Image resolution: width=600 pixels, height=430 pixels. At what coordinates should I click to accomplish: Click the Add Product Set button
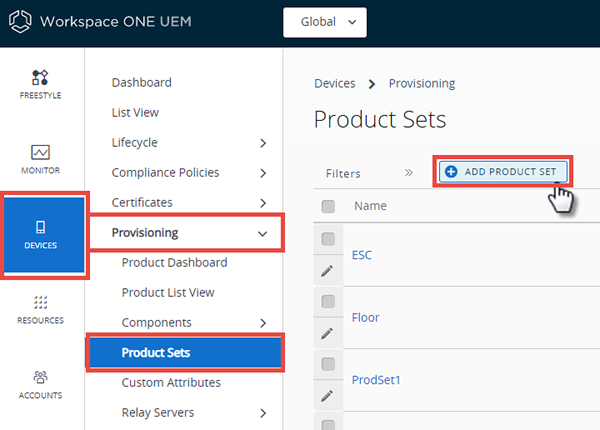pos(502,171)
